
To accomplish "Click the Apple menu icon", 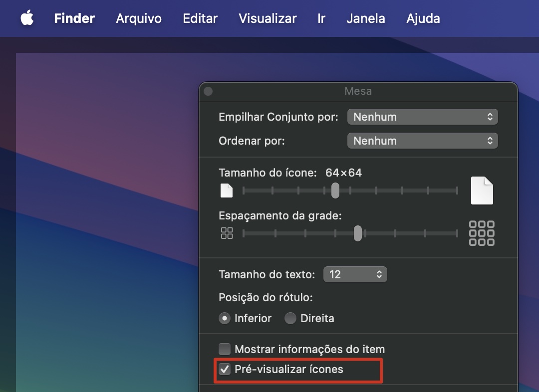I will (x=27, y=18).
